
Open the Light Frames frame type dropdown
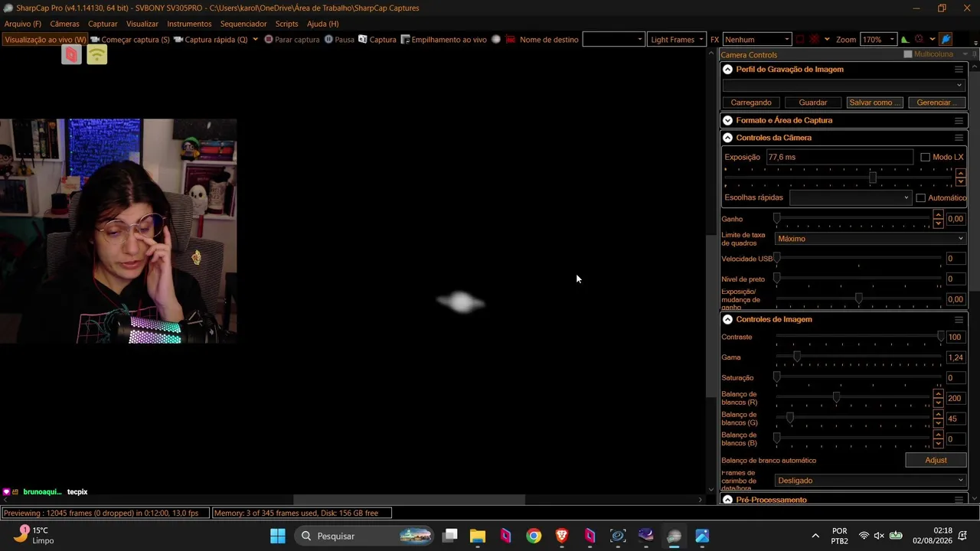tap(677, 39)
